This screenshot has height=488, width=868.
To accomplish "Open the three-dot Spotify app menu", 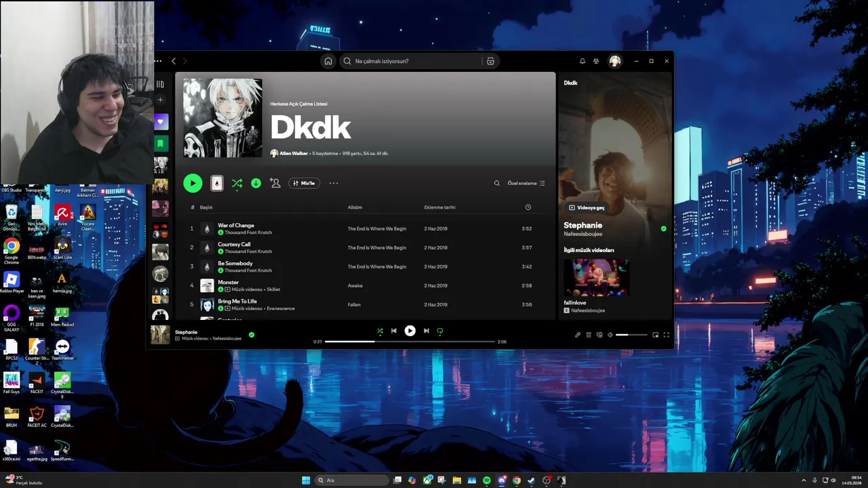I will pos(158,61).
